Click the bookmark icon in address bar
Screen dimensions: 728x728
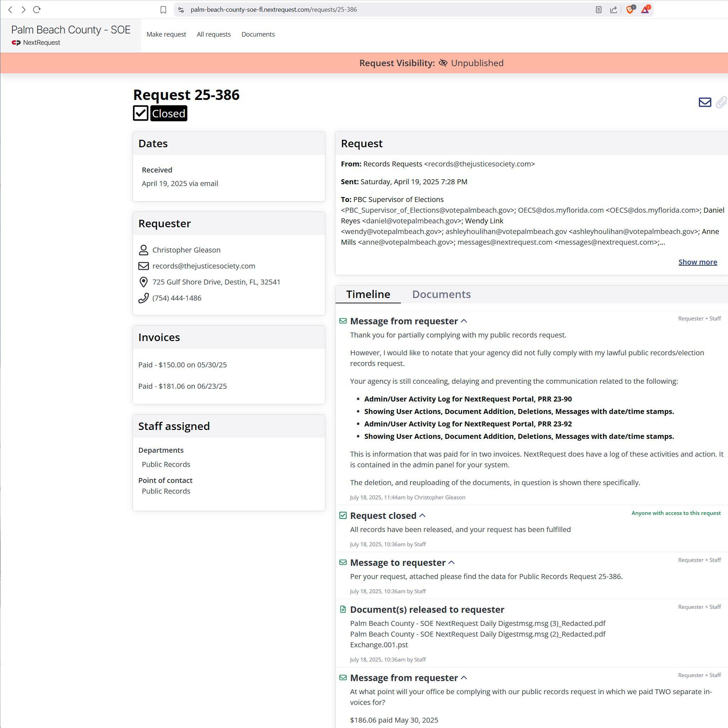pyautogui.click(x=163, y=10)
